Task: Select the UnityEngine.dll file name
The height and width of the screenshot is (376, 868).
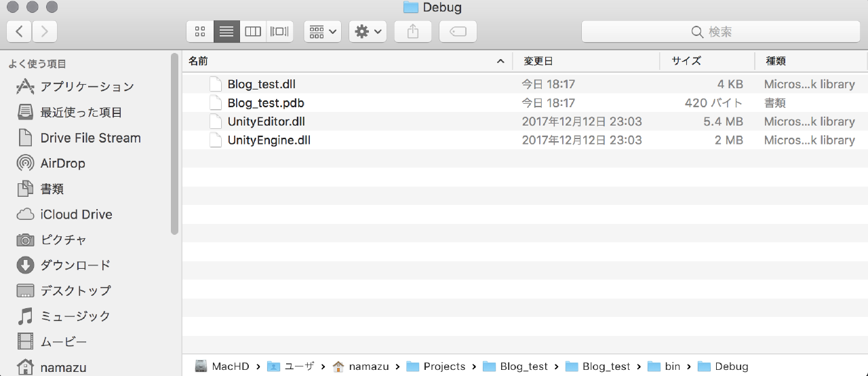Action: click(x=269, y=140)
